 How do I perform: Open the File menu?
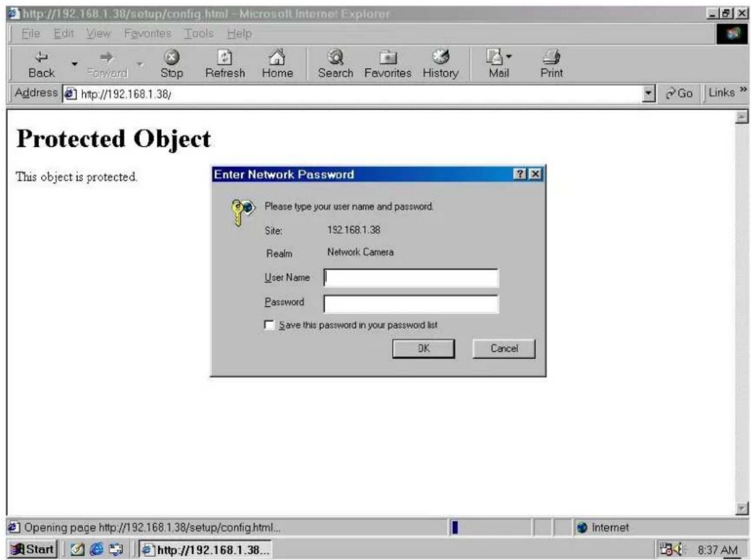(x=30, y=34)
